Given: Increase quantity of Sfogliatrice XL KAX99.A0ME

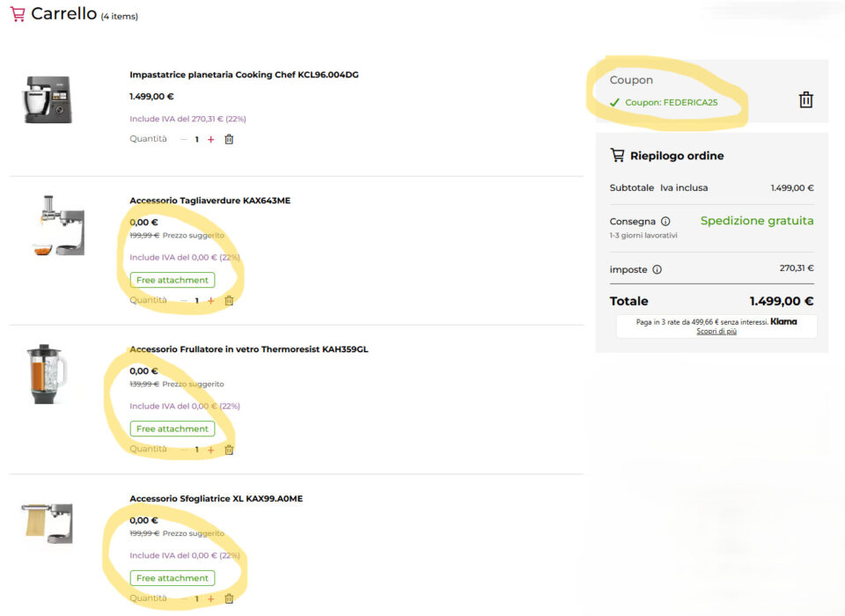Looking at the screenshot, I should click(x=210, y=598).
